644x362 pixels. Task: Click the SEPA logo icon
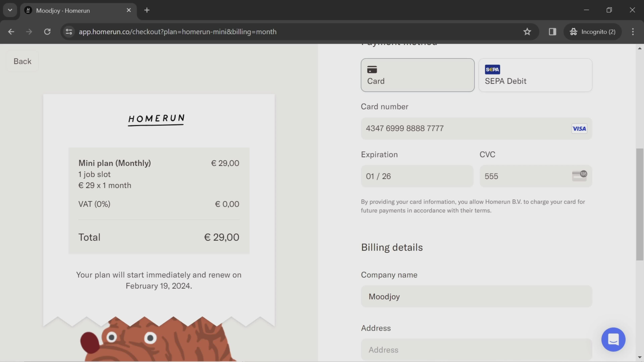point(492,69)
